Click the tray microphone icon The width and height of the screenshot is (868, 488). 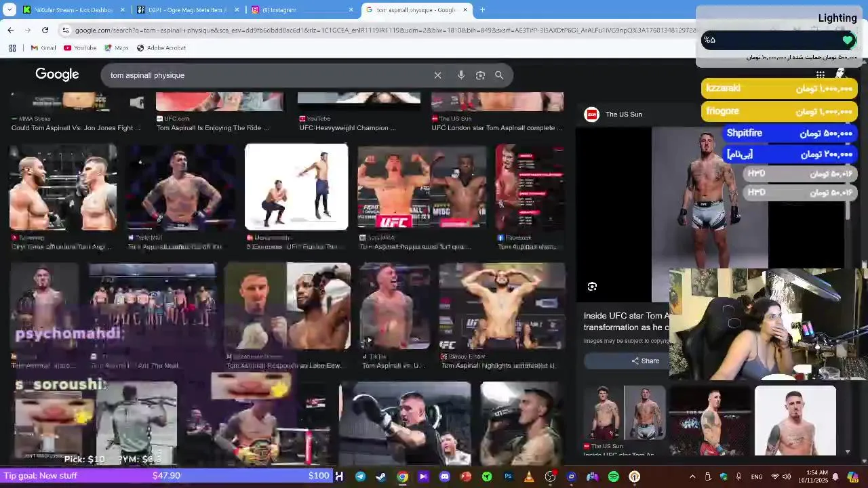738,476
